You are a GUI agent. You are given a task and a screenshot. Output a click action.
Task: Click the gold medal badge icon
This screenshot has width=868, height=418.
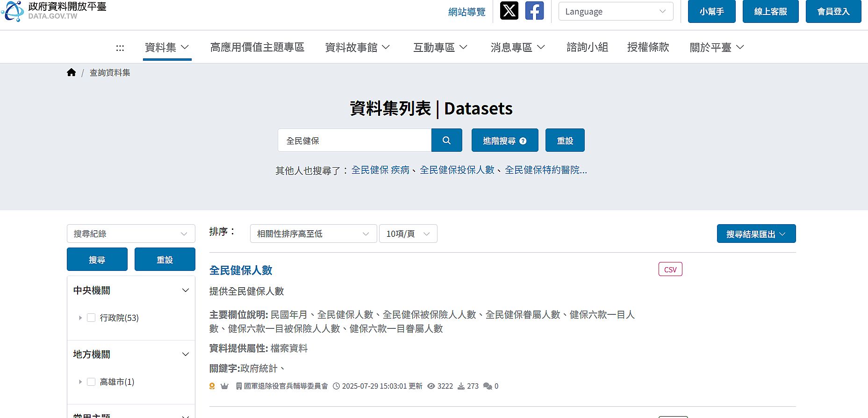click(x=212, y=386)
